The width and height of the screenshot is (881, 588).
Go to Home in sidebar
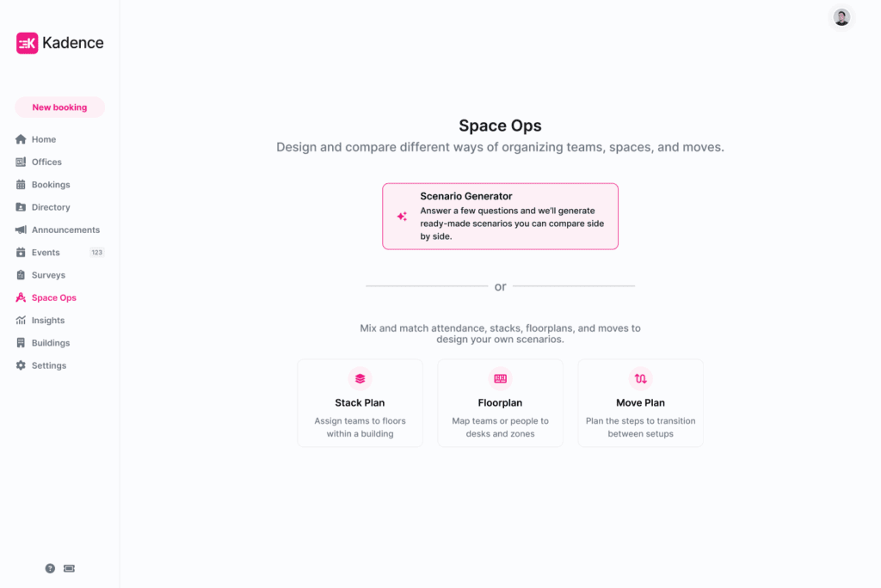tap(43, 139)
